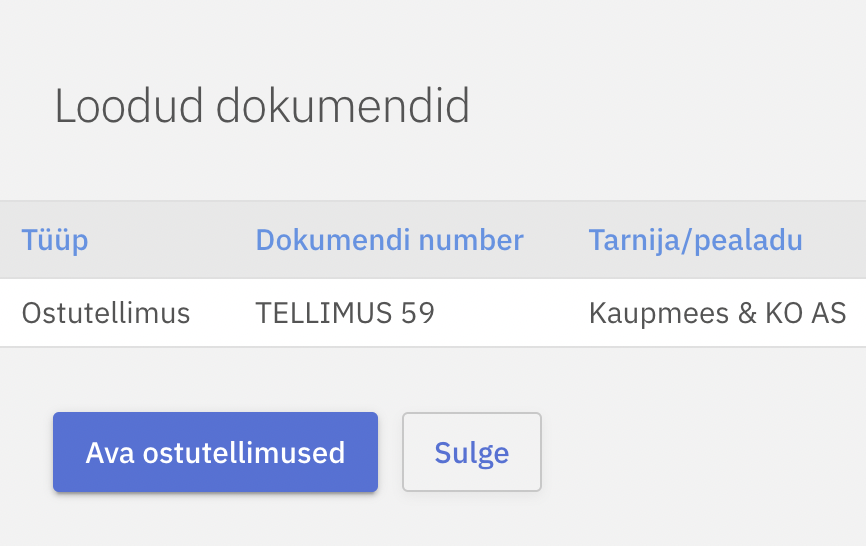
Task: Click the word Ava on the blue button
Action: click(110, 452)
